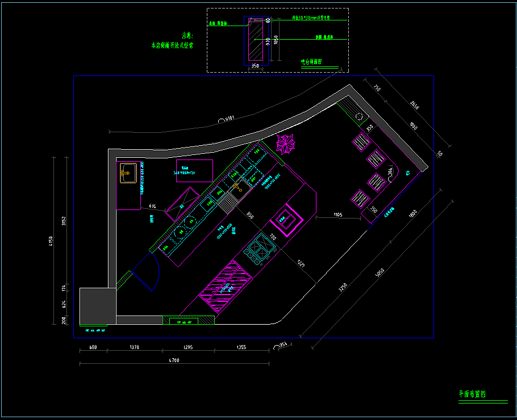Click vertical dimension text 174

pos(64,288)
